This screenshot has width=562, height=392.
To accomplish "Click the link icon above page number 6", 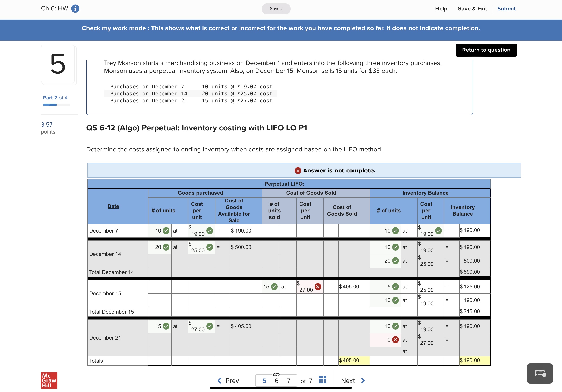I will click(277, 375).
